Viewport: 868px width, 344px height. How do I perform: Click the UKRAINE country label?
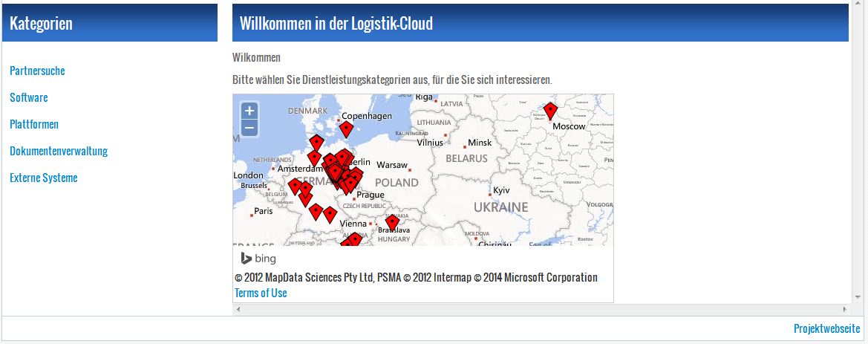[501, 207]
